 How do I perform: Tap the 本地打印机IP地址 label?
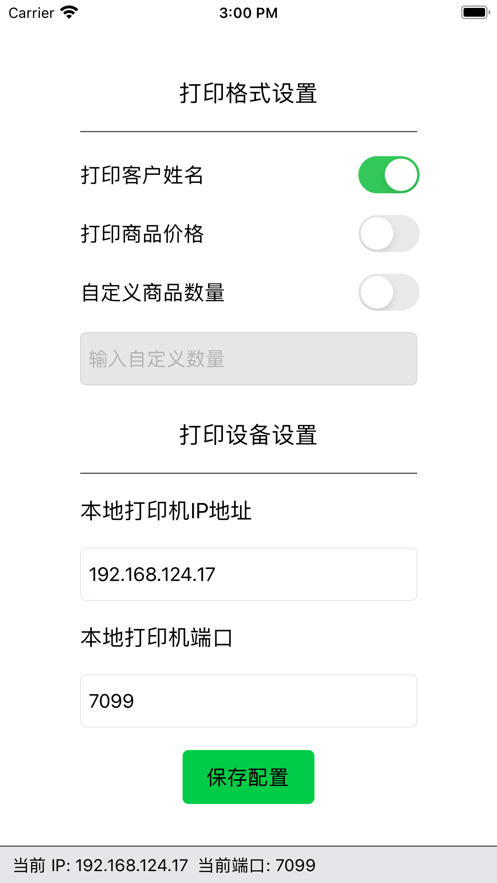point(166,511)
